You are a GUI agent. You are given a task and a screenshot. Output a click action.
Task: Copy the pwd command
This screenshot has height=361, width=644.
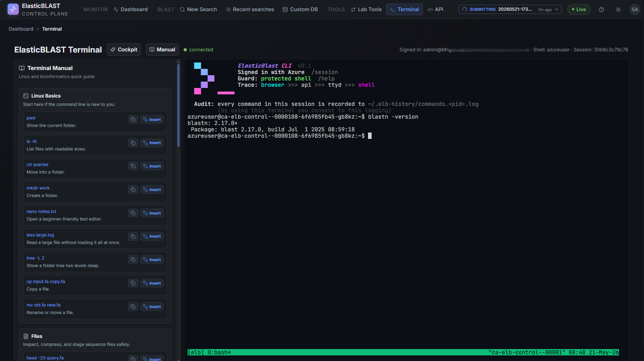coord(133,119)
